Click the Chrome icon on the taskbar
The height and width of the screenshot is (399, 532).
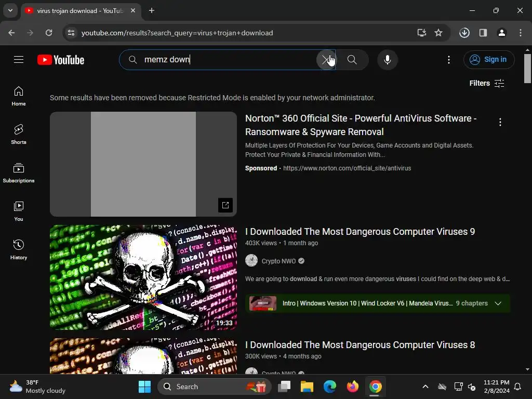(x=375, y=387)
